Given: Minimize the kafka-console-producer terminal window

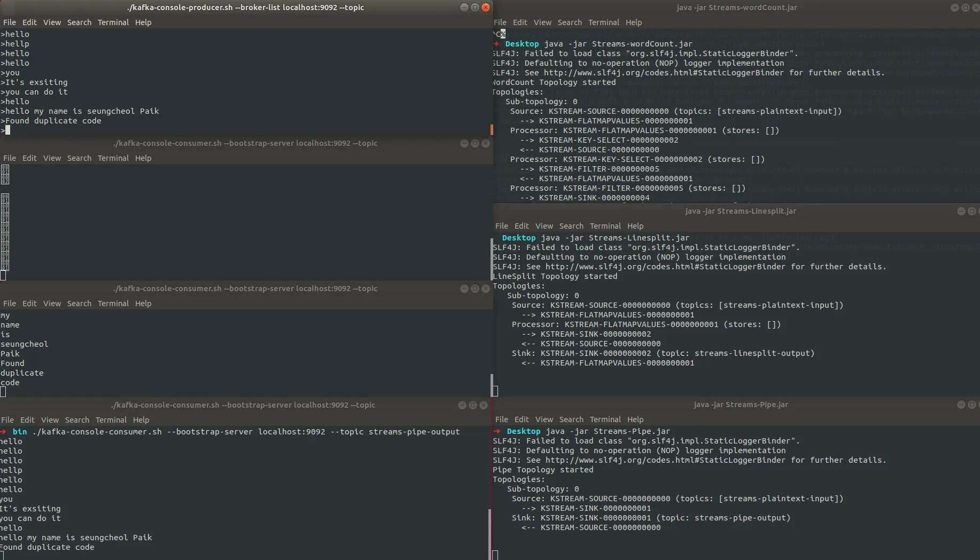Looking at the screenshot, I should (464, 7).
